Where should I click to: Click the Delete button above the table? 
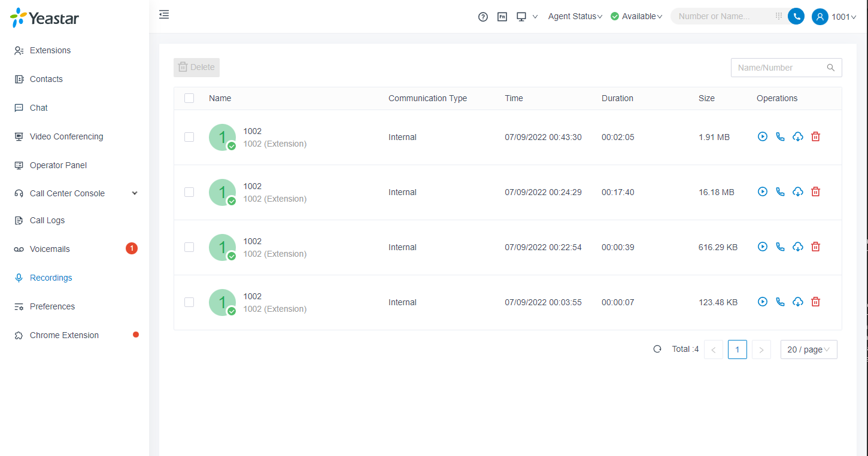[196, 68]
